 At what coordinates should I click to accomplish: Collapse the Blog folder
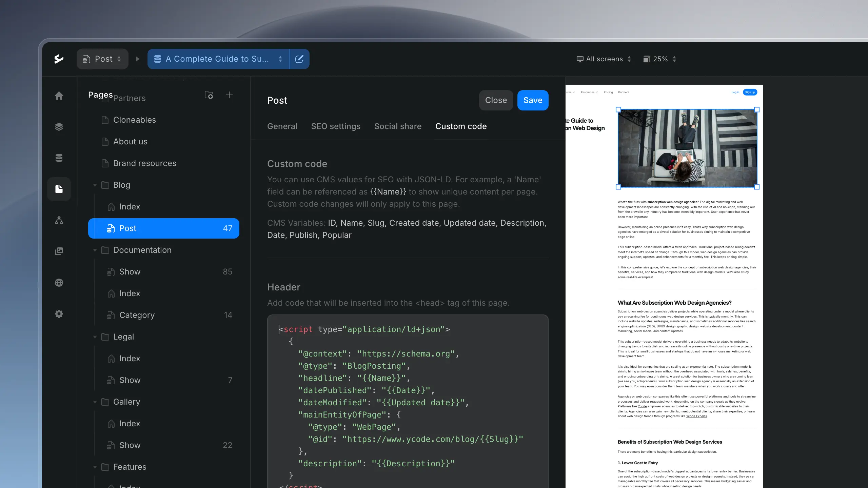click(95, 185)
